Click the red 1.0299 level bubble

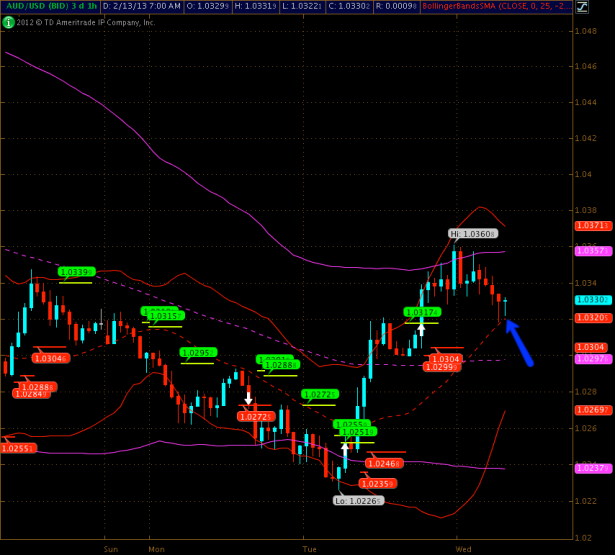(442, 367)
